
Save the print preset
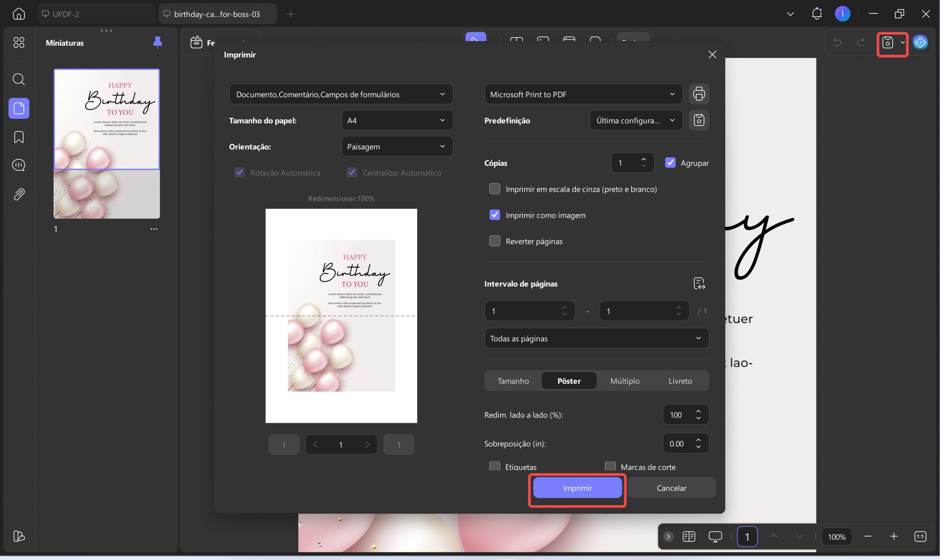pyautogui.click(x=699, y=120)
